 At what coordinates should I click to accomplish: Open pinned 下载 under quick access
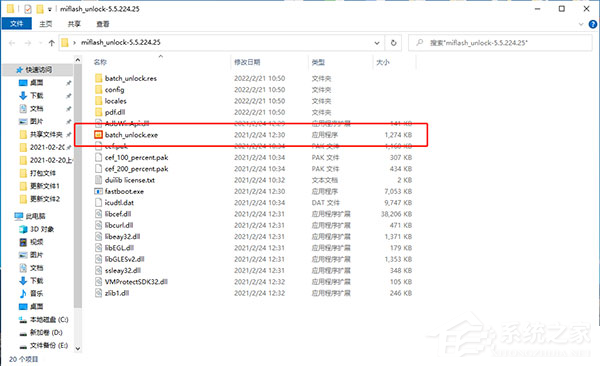36,95
